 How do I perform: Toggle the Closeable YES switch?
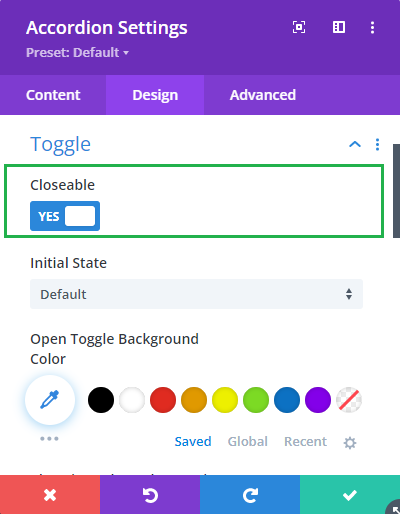pyautogui.click(x=65, y=216)
